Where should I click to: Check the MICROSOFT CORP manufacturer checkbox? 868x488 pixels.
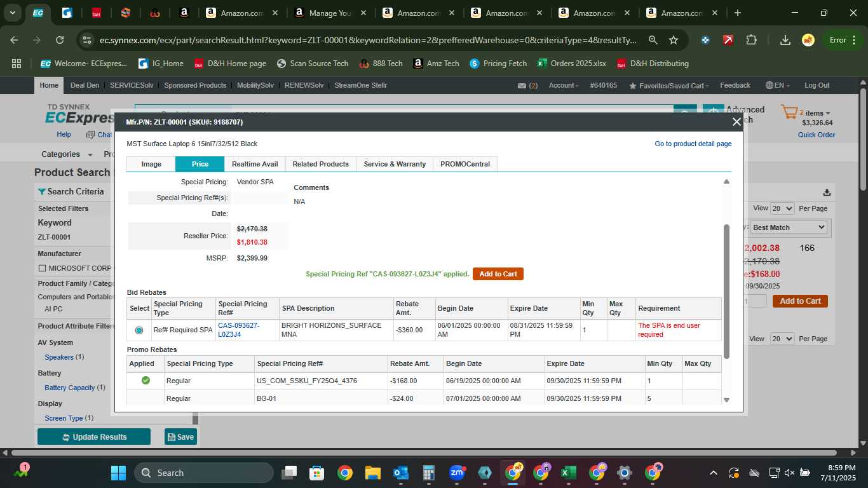[43, 268]
